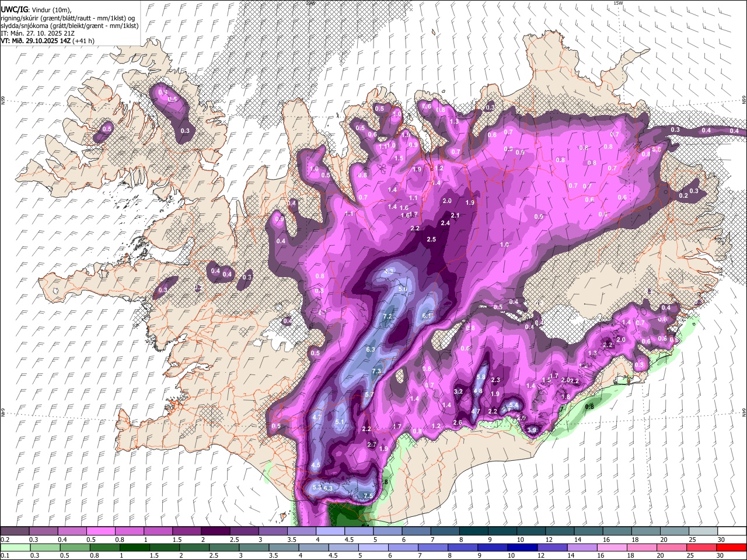Viewport: 747px width, 560px height.
Task: Click the 2.7 precipitation value on the map
Action: coord(372,444)
